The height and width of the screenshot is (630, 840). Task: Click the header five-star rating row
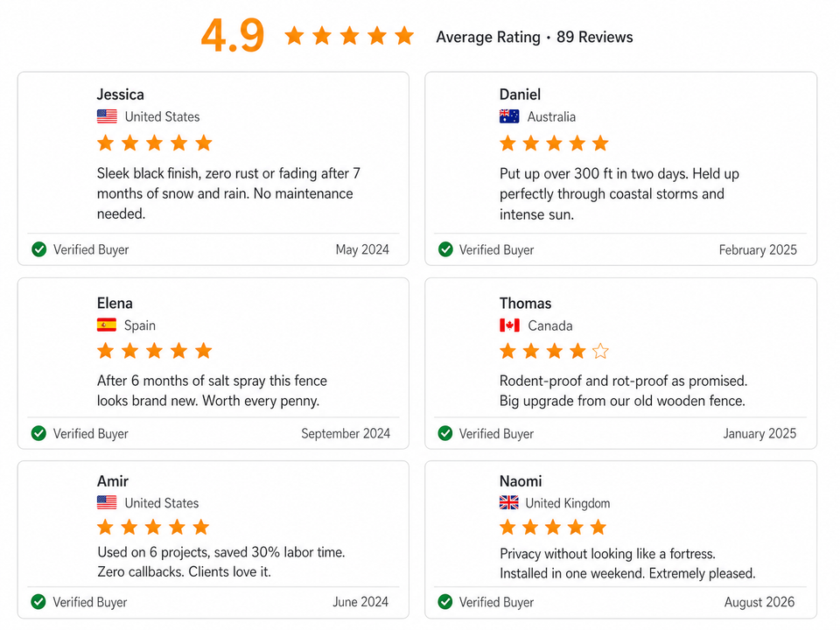[x=349, y=36]
